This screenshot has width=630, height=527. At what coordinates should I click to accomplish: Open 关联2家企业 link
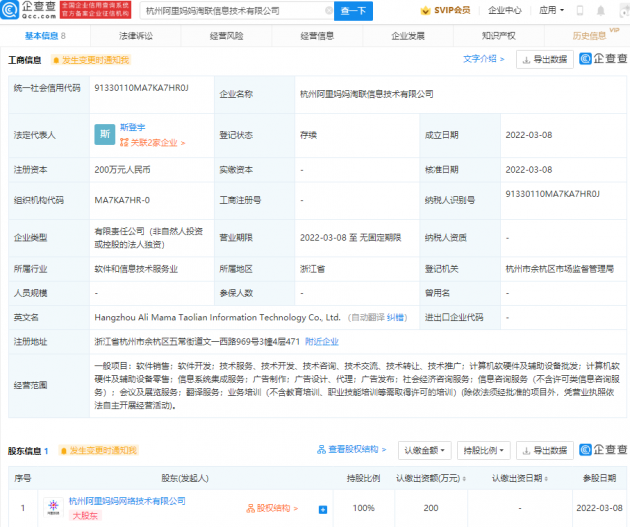pyautogui.click(x=152, y=143)
